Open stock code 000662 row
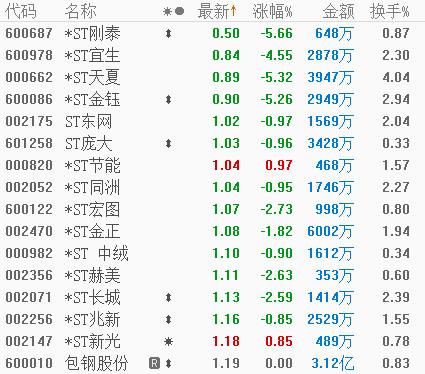This screenshot has height=374, width=425. click(x=212, y=77)
